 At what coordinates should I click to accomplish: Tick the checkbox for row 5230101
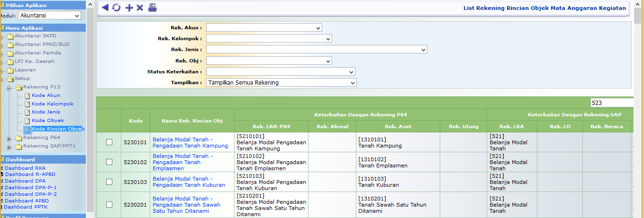109,142
